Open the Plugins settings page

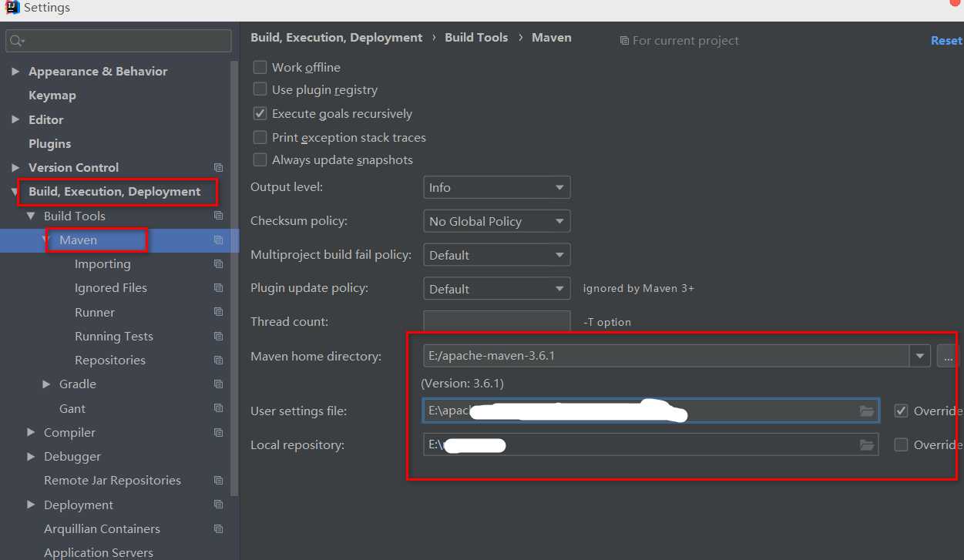tap(50, 144)
